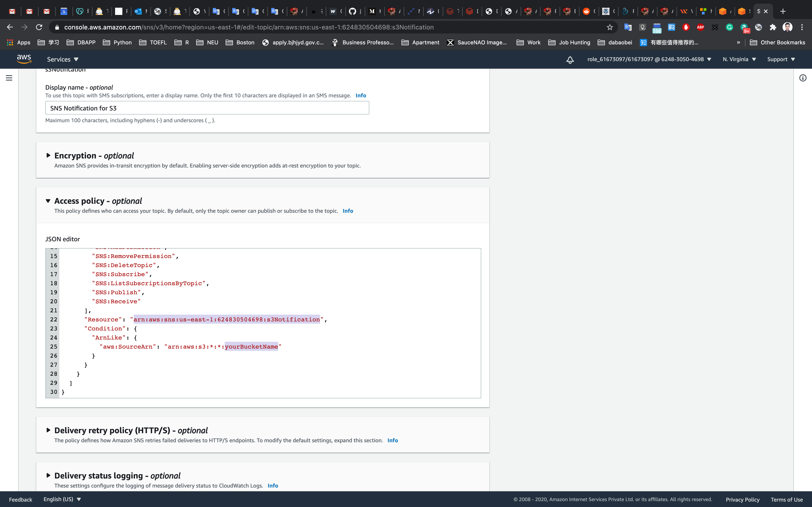Open the info panel circle icon
The width and height of the screenshot is (812, 507).
[803, 78]
